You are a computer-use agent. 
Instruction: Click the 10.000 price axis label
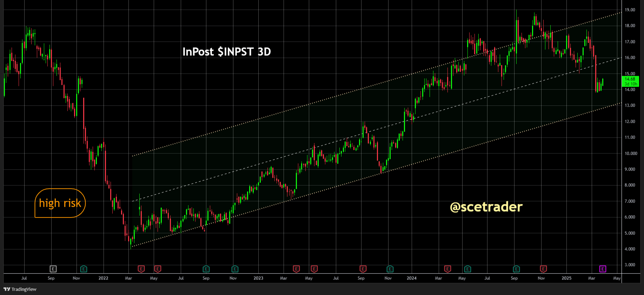click(631, 153)
